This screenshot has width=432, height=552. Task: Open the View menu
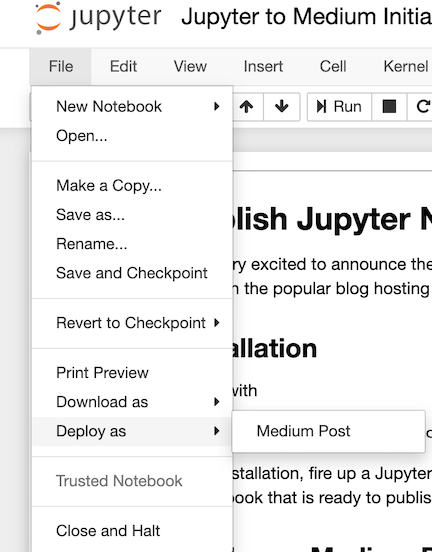click(190, 66)
